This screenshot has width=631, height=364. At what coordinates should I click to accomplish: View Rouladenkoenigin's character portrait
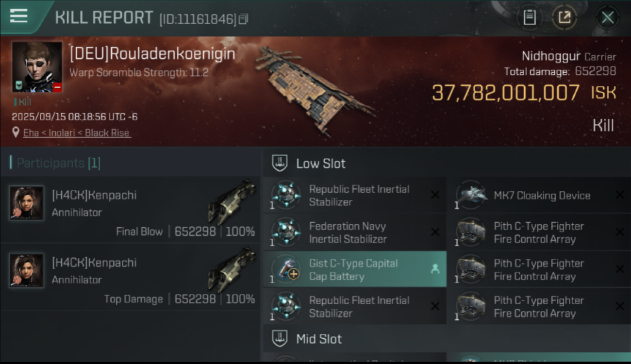[x=37, y=66]
